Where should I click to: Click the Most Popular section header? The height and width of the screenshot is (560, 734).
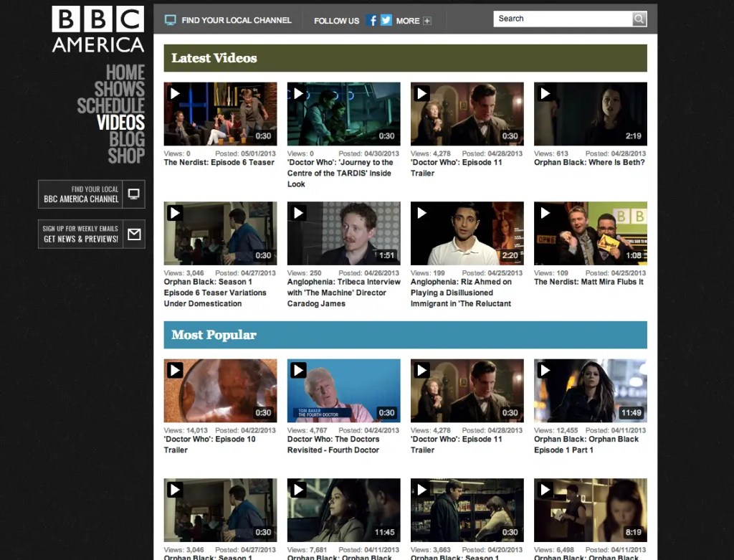pyautogui.click(x=406, y=335)
